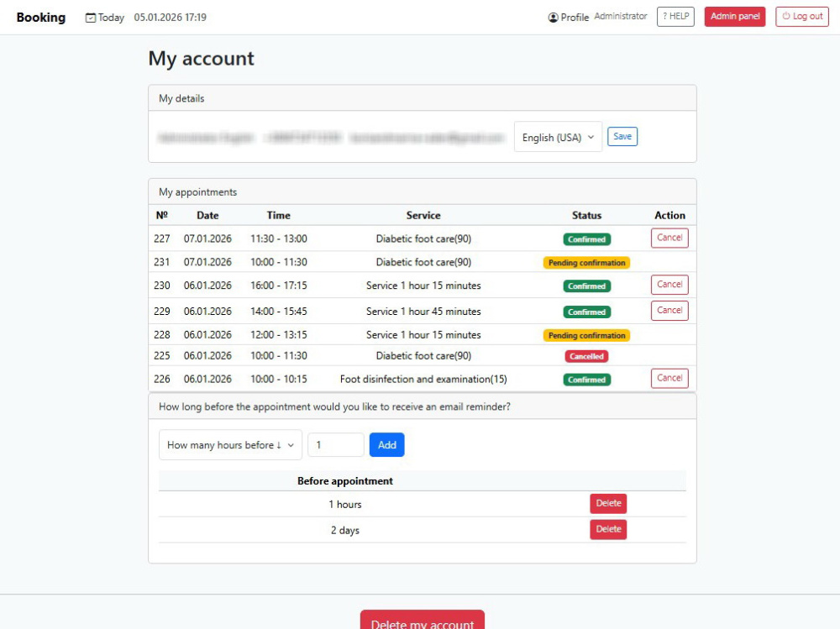This screenshot has height=629, width=840.
Task: Click Pending confirmation badge for appointment 231
Action: point(586,263)
